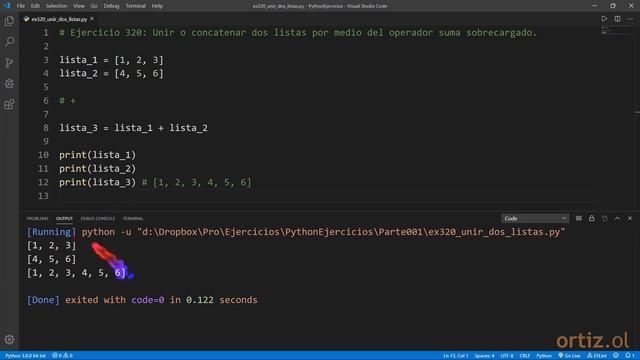Change indentation via Spaces: 4
640x360 pixels.
tap(484, 356)
